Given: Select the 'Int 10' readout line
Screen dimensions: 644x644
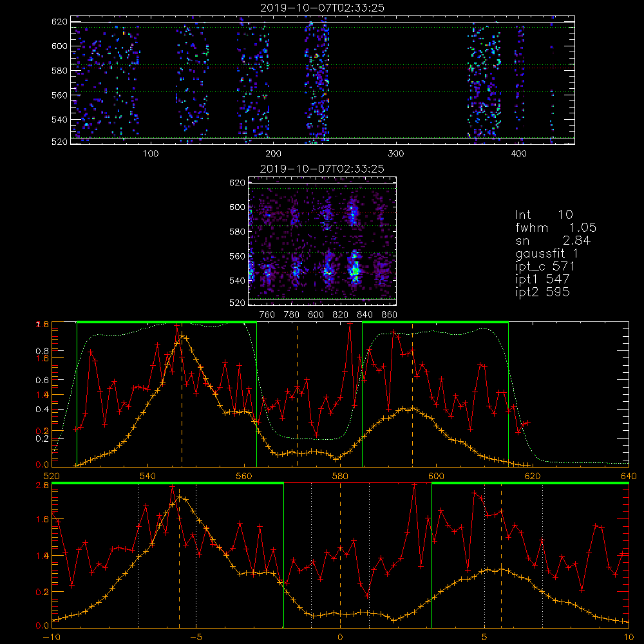Looking at the screenshot, I should coord(544,214).
